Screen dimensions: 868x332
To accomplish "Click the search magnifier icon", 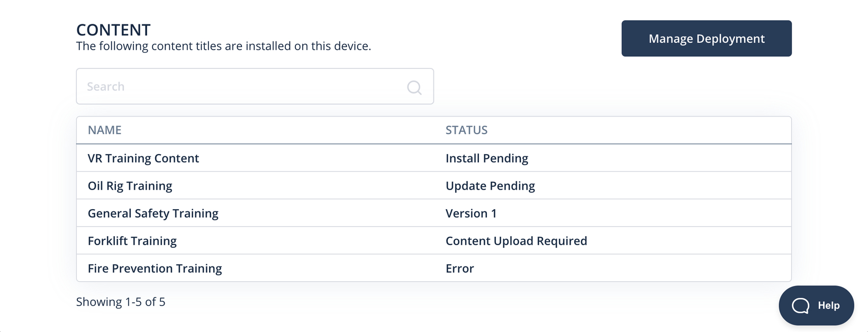I will [x=414, y=87].
